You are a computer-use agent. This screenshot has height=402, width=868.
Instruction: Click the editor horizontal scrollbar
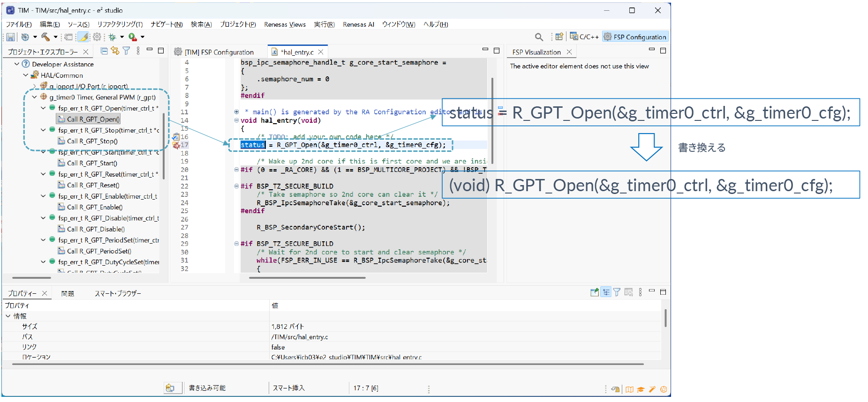pyautogui.click(x=307, y=278)
